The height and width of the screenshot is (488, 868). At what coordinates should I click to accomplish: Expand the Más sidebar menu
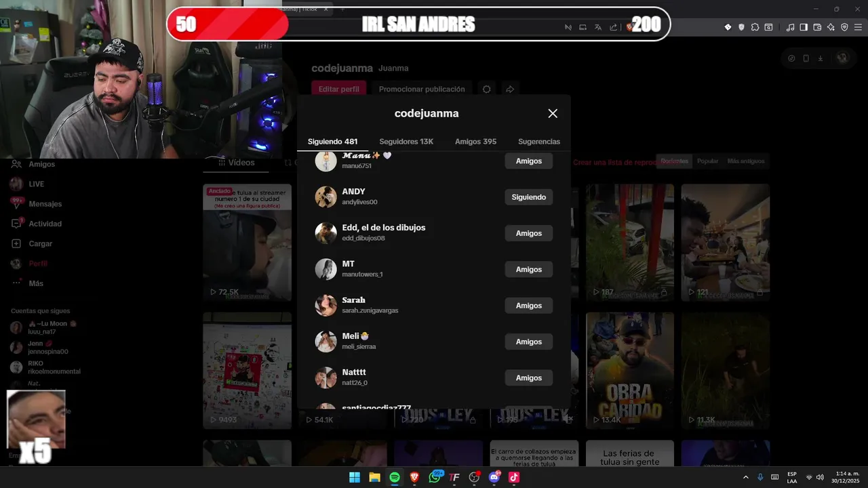pos(27,283)
